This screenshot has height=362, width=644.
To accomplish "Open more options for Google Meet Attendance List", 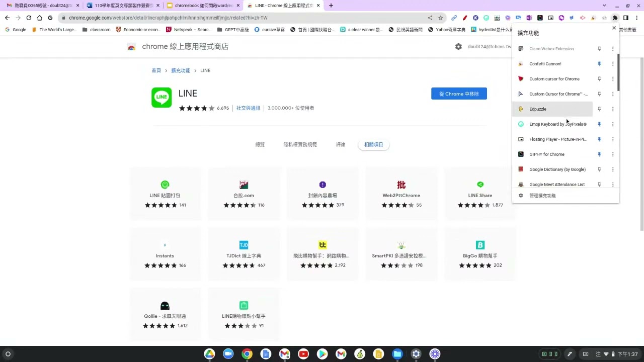I will tap(612, 185).
